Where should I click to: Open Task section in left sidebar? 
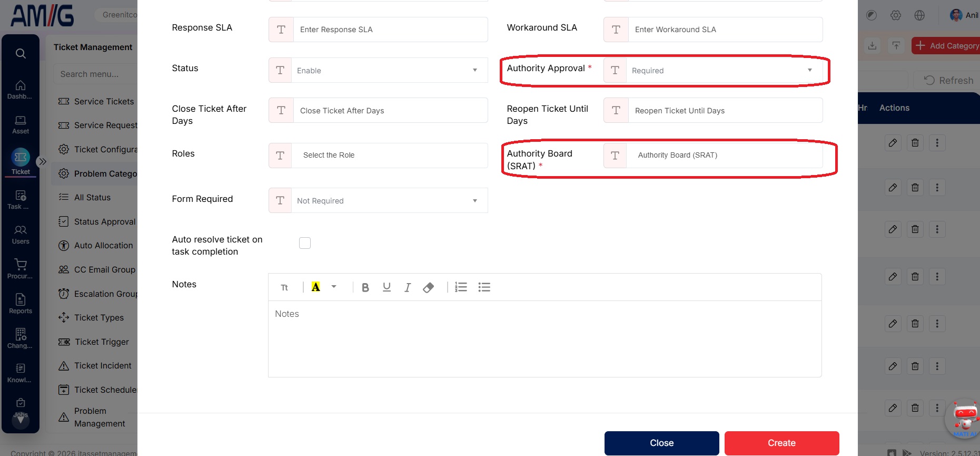tap(21, 200)
